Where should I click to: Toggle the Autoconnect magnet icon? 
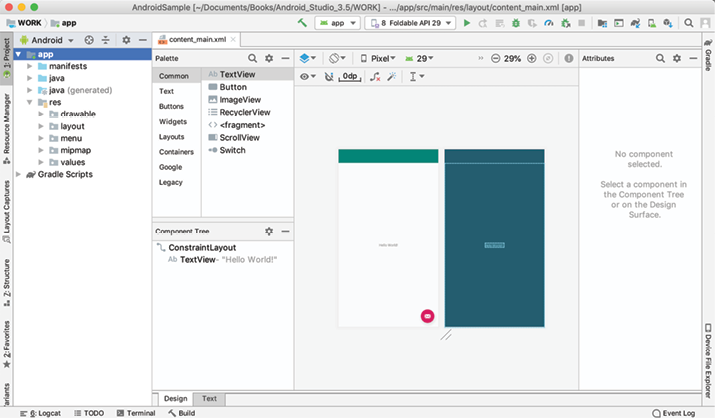[x=329, y=77]
